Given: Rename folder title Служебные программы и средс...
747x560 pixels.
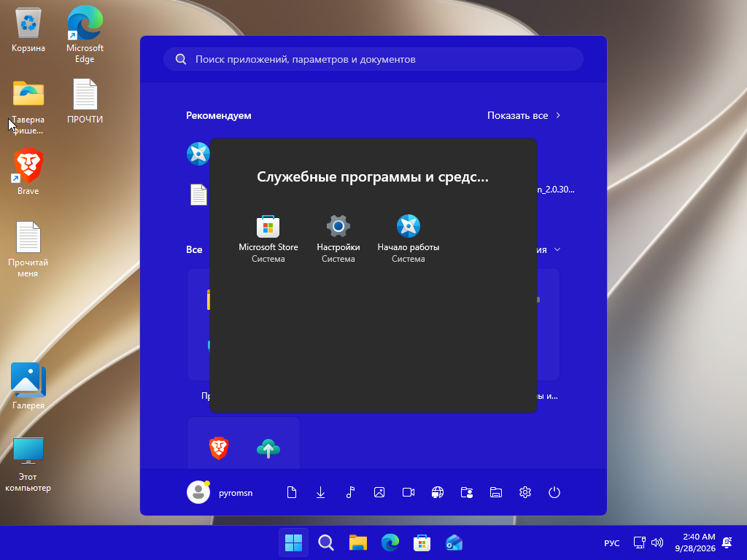Looking at the screenshot, I should point(373,176).
